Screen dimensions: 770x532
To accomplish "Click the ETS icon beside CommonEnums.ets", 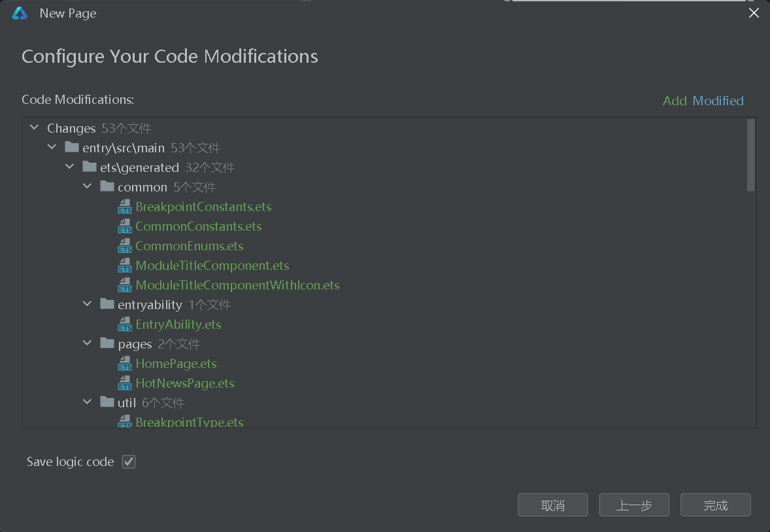I will (x=124, y=246).
